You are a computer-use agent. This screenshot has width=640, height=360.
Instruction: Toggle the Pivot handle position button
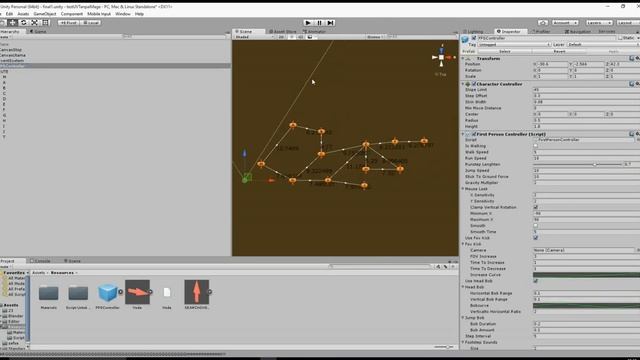(69, 23)
